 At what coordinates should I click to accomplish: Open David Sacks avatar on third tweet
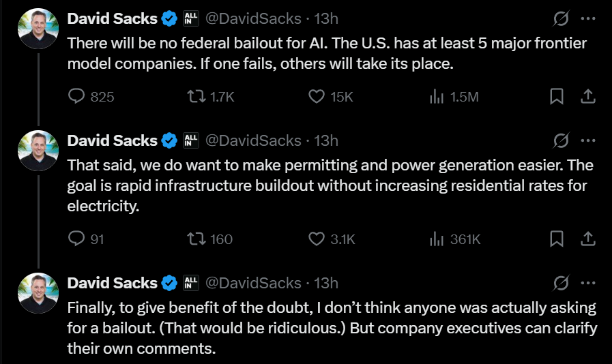38,292
